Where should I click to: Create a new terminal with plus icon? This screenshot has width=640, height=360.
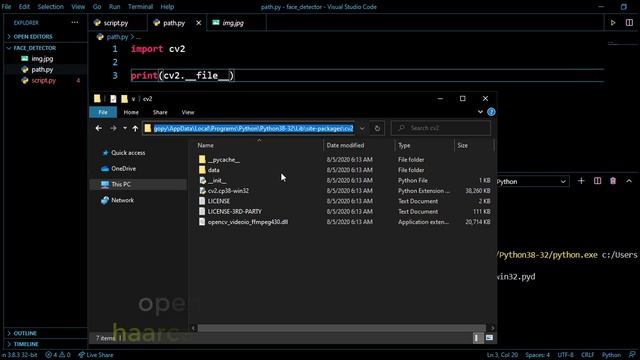581,181
